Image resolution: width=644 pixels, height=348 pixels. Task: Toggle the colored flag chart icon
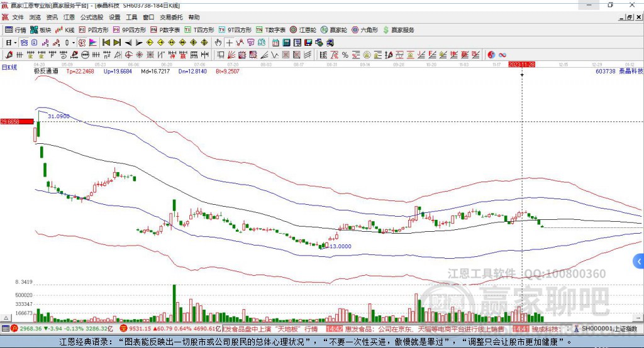(93, 43)
